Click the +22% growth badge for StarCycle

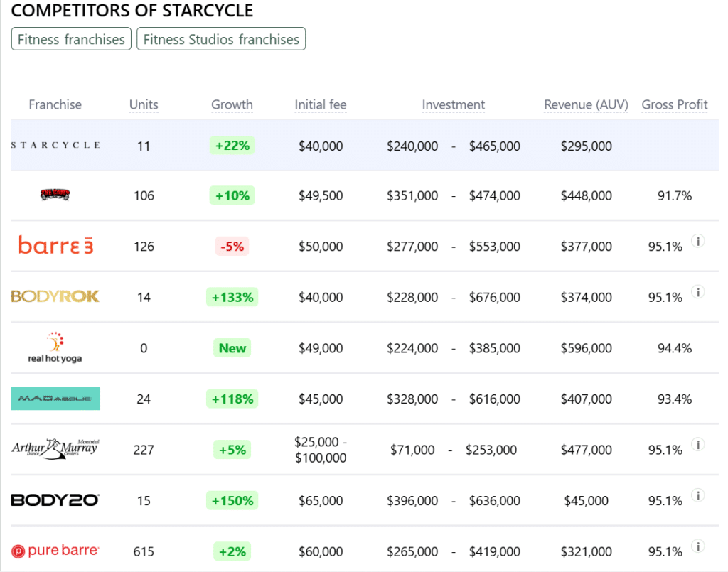[x=232, y=146]
